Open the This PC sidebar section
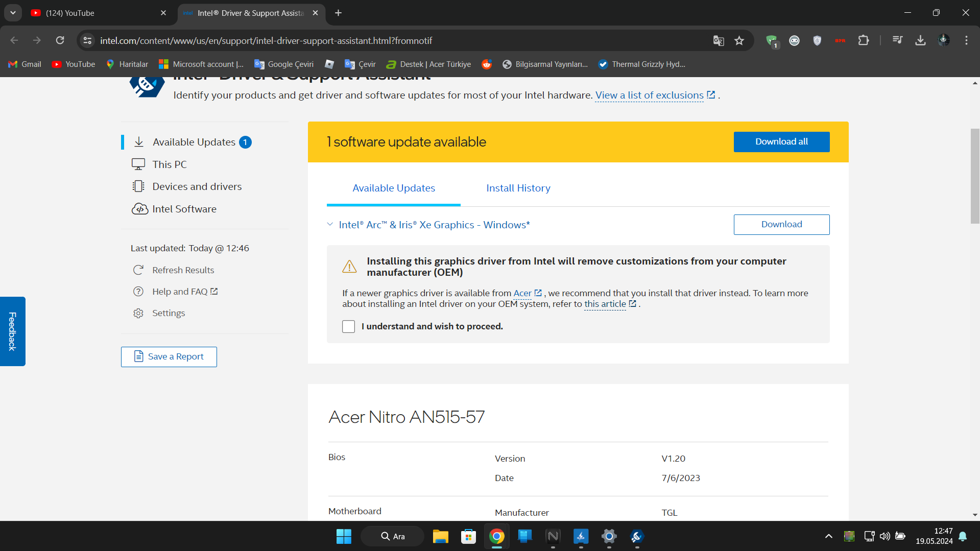Viewport: 980px width, 551px height. pyautogui.click(x=170, y=164)
